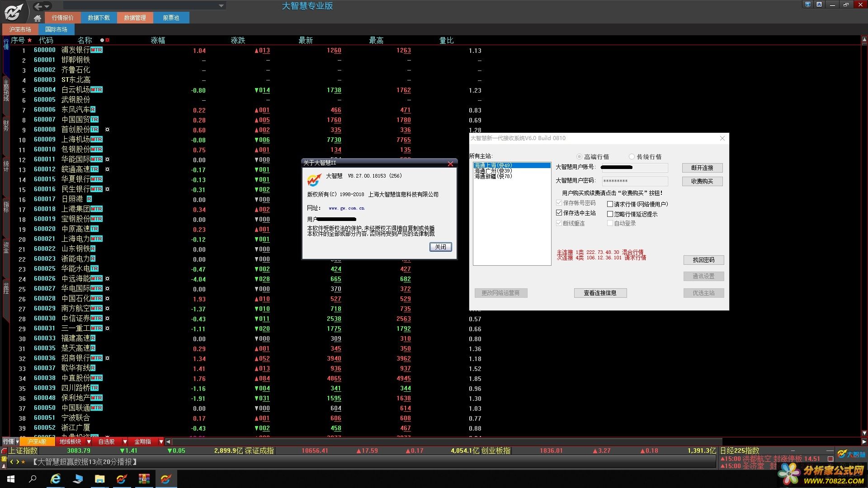Open Internet Explorer from taskbar
The image size is (868, 488).
click(x=55, y=479)
